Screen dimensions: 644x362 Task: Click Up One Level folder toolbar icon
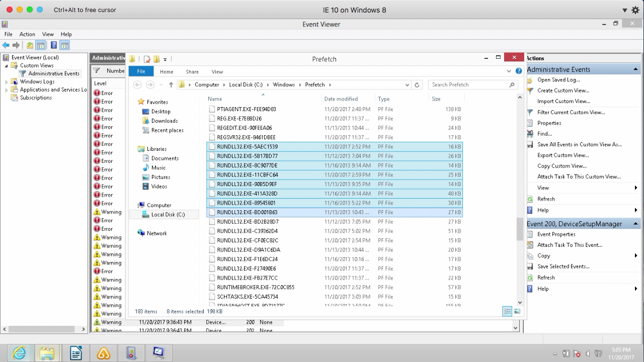click(x=30, y=45)
